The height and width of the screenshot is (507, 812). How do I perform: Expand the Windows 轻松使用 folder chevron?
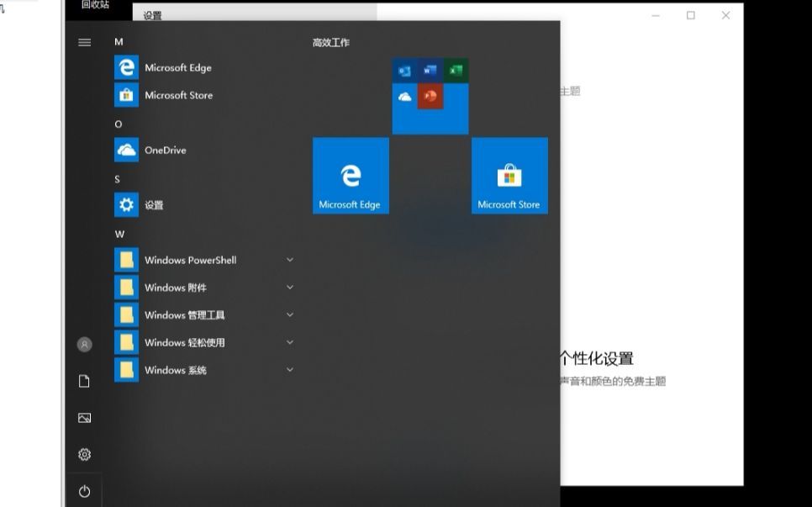point(290,342)
